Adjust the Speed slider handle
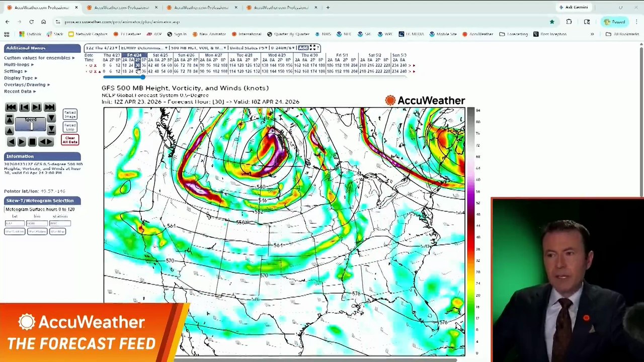Screen dimensions: 644x362 31,126
